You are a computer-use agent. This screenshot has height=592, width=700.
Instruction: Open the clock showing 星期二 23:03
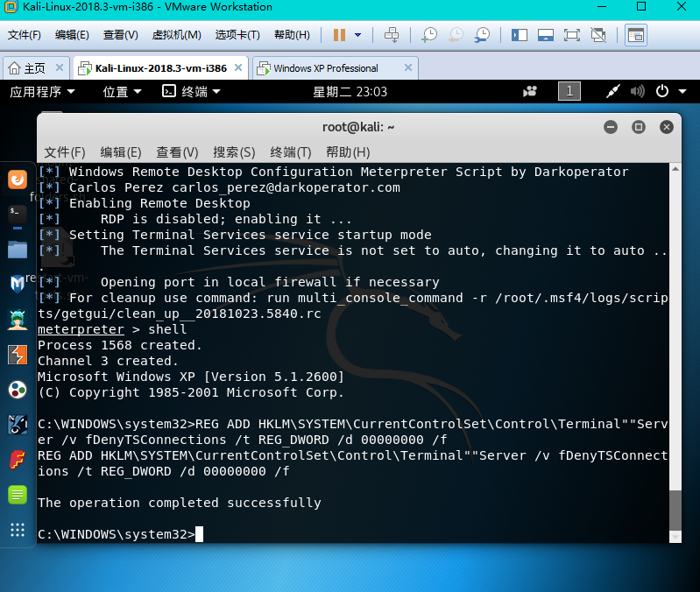coord(350,91)
